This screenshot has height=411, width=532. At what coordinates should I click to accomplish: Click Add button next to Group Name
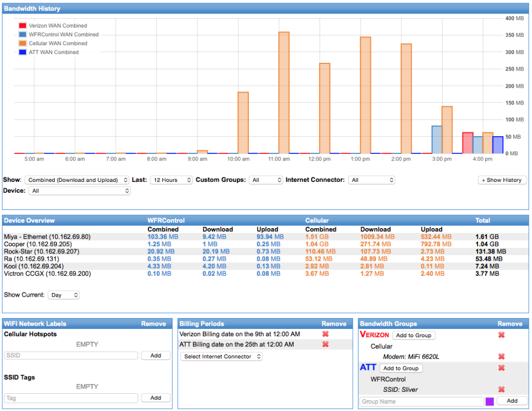pyautogui.click(x=512, y=401)
